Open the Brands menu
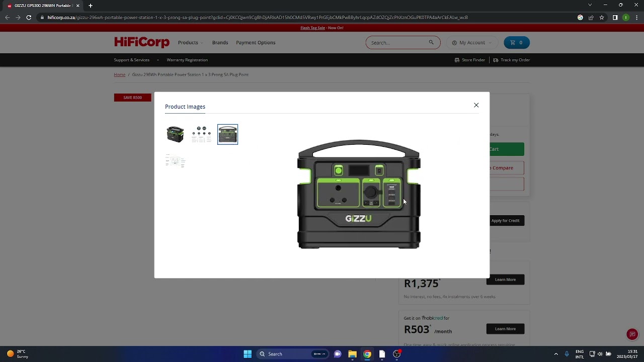 (x=220, y=43)
